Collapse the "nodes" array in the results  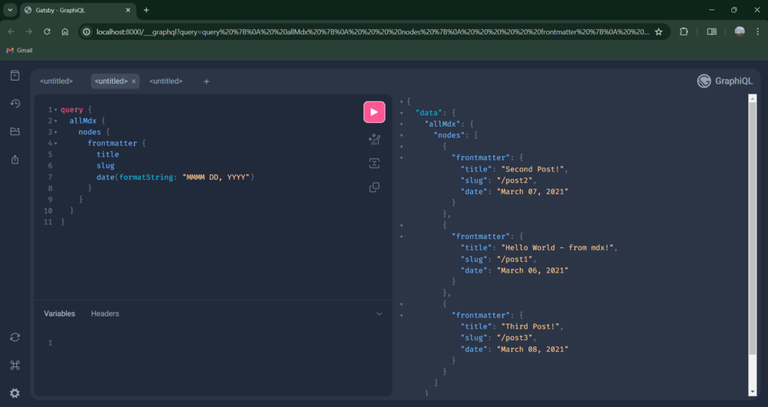[401, 136]
